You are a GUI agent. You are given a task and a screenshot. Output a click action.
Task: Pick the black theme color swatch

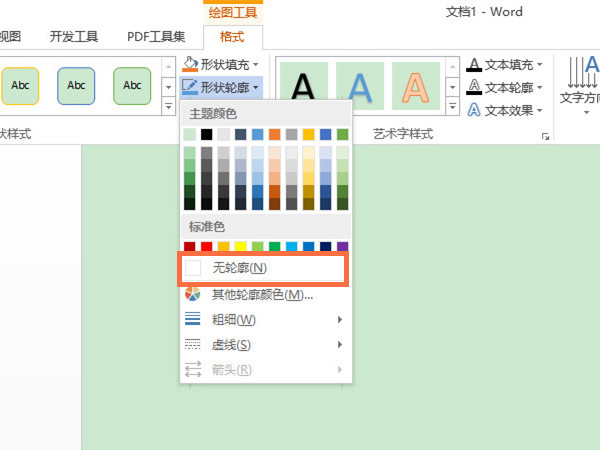(206, 134)
